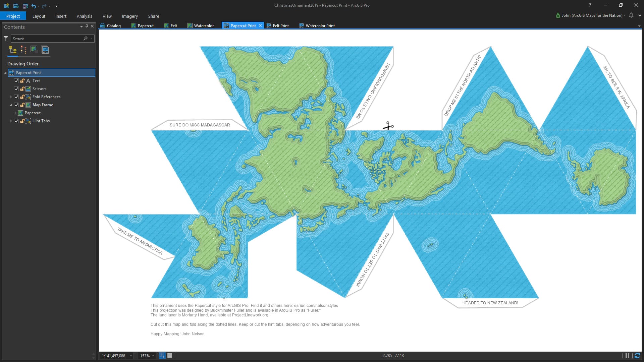Click the Open Project folder icon
The image size is (644, 362).
point(16,6)
